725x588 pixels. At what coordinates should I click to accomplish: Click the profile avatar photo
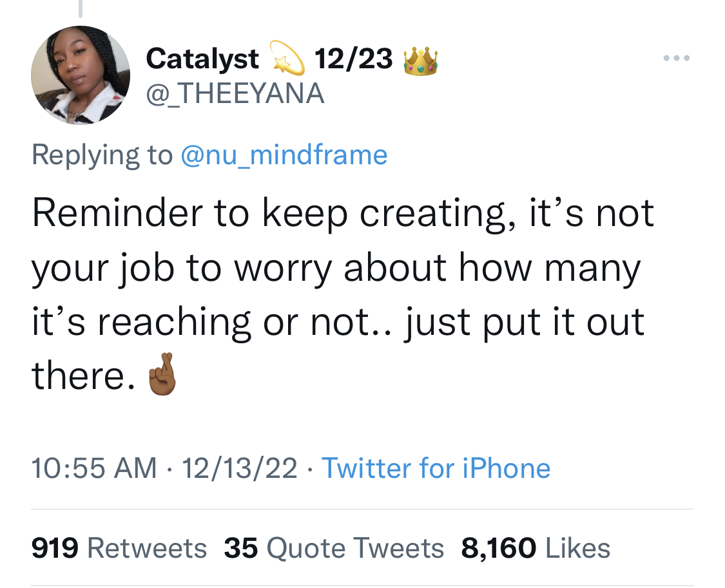tap(81, 75)
